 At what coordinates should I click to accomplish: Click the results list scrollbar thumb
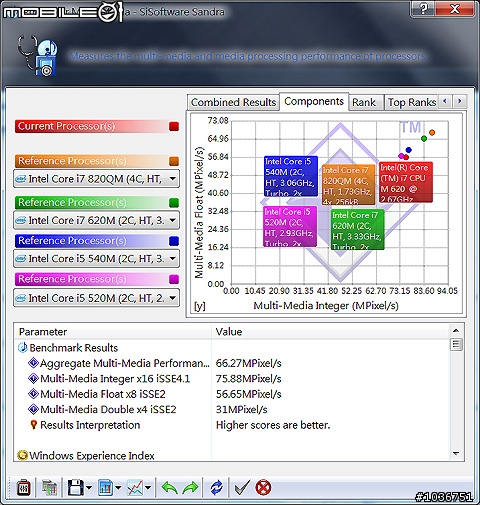tap(456, 344)
